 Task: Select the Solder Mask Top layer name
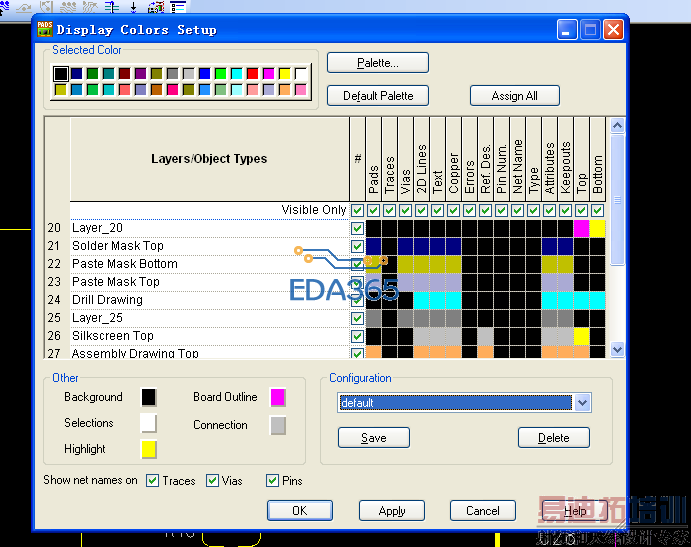point(118,246)
